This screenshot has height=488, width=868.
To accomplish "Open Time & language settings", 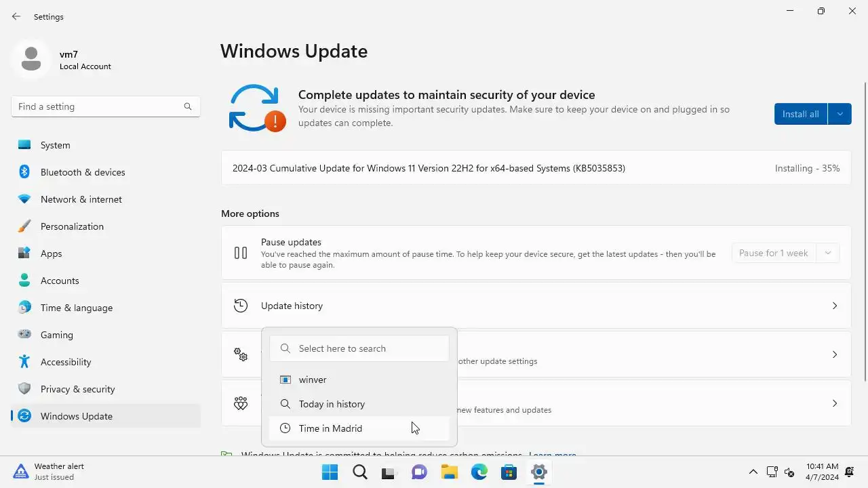I will [x=106, y=308].
